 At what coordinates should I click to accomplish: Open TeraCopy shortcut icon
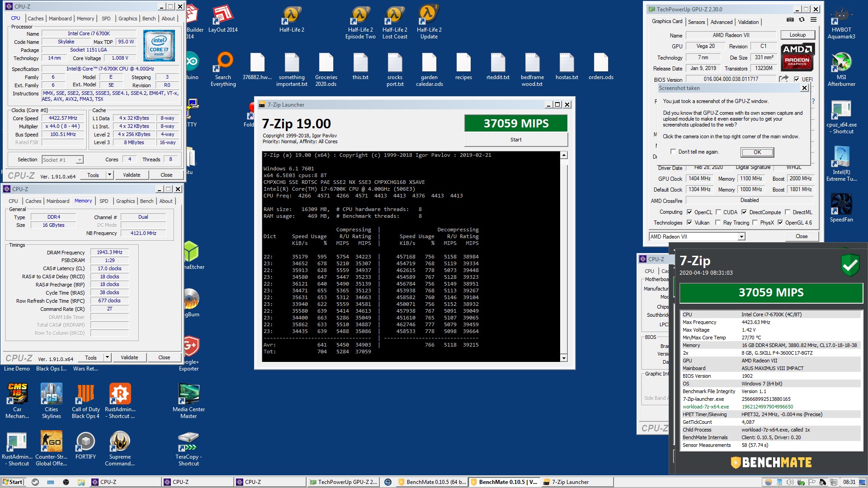coord(189,448)
